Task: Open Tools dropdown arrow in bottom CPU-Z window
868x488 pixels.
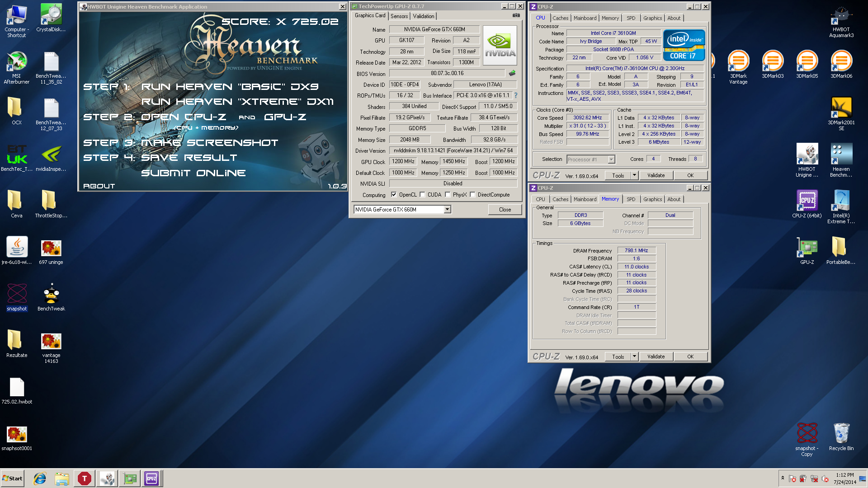Action: click(x=634, y=357)
